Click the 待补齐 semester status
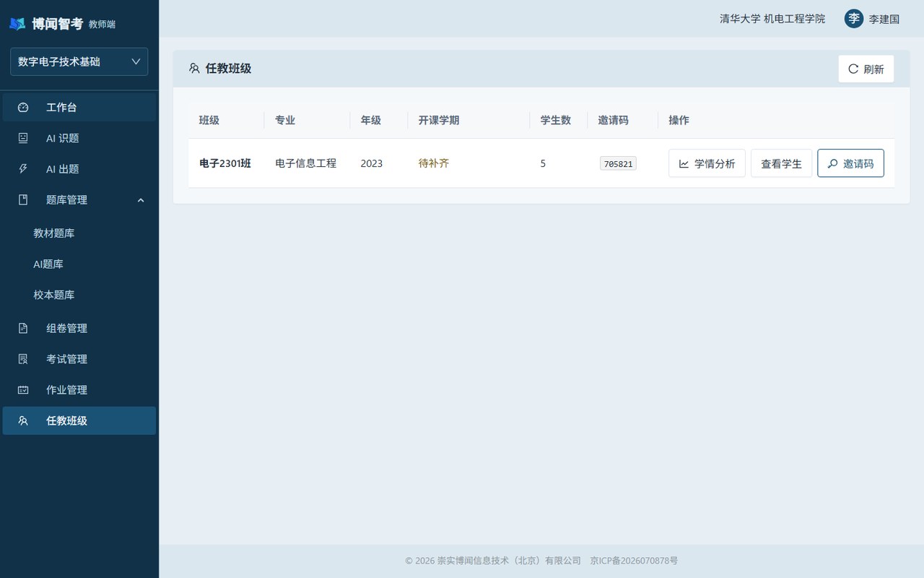The width and height of the screenshot is (924, 578). 434,163
